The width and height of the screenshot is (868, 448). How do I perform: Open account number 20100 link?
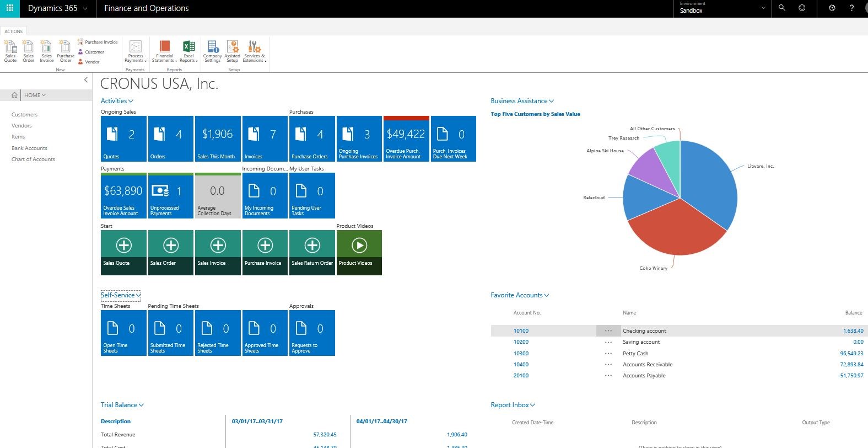(521, 376)
